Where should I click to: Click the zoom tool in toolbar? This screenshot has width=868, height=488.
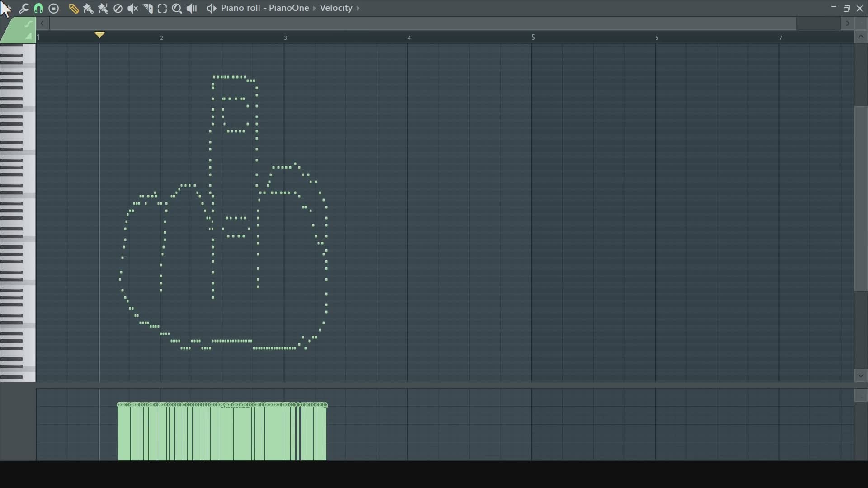click(x=178, y=8)
